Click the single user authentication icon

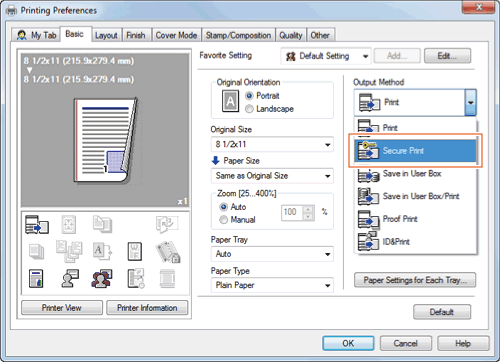70,278
